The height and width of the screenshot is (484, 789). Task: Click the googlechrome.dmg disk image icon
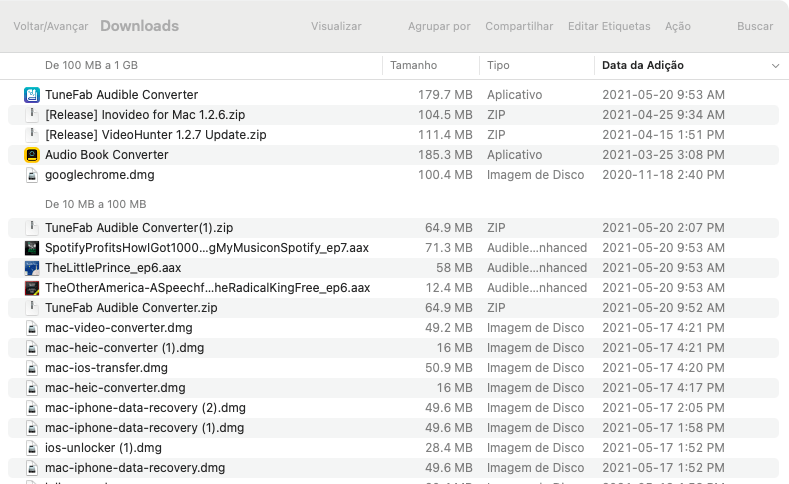click(x=32, y=175)
